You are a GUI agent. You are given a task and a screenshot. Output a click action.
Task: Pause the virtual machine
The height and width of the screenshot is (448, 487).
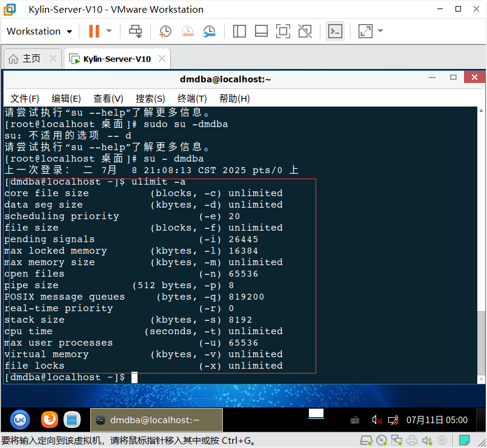pyautogui.click(x=94, y=31)
